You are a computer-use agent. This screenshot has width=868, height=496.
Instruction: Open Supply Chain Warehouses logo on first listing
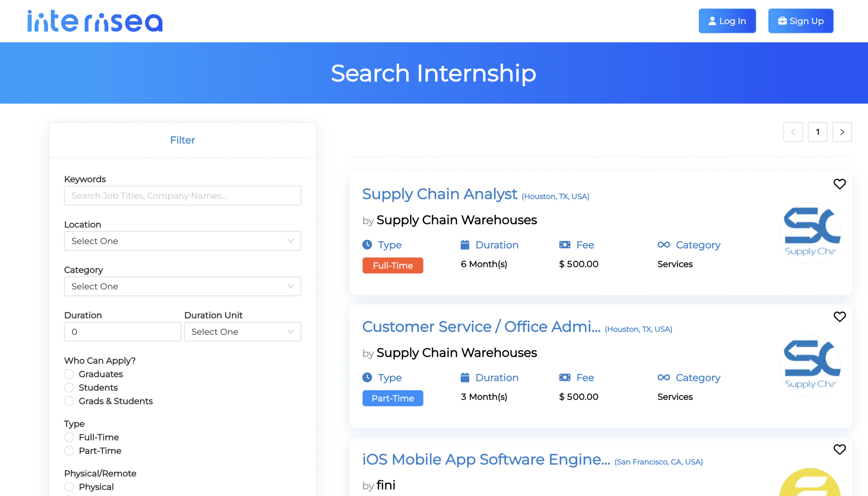(x=810, y=233)
